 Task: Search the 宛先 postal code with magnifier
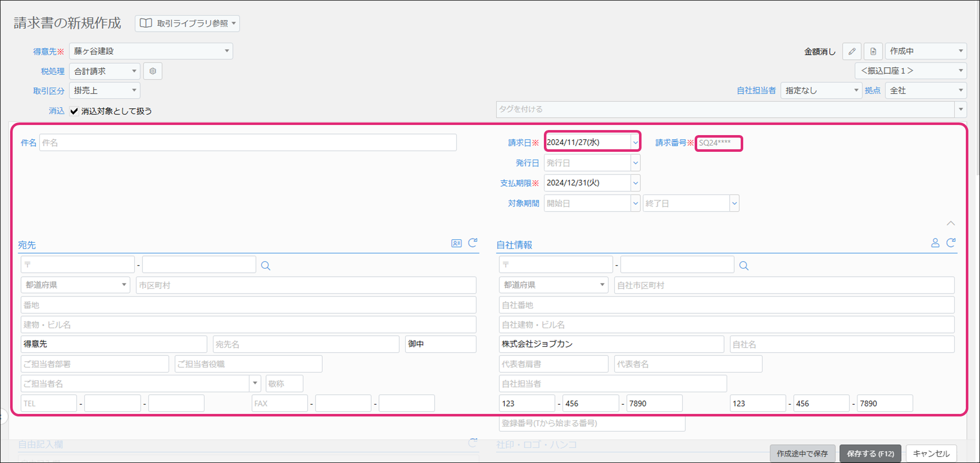coord(266,266)
